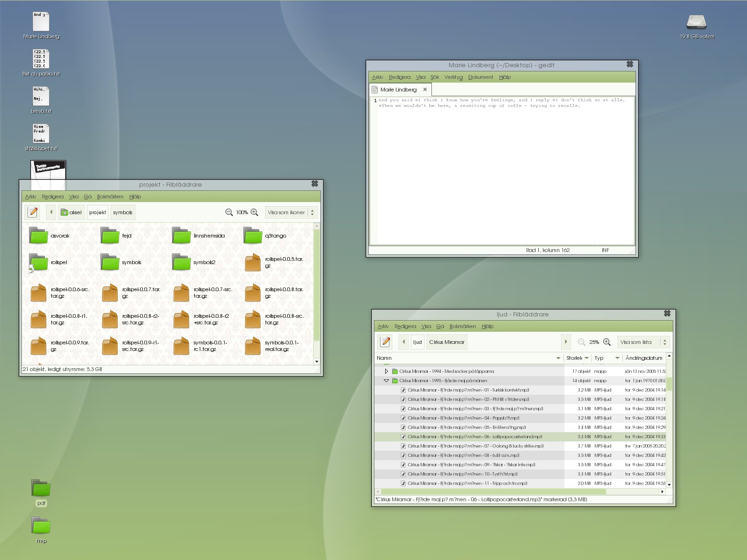Click the zoom out magnifier in projekt window
The image size is (747, 560).
(x=229, y=212)
